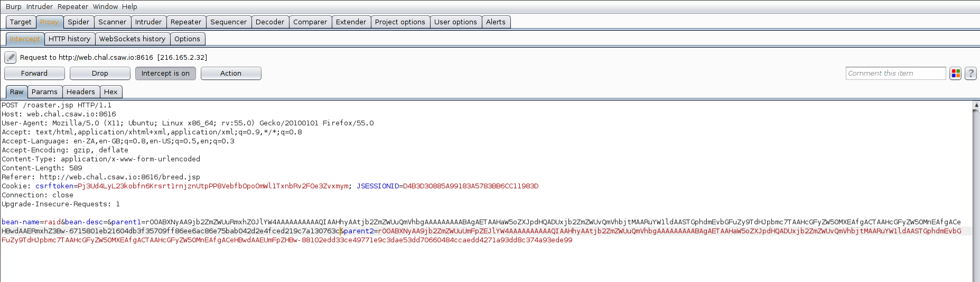Open the Burp menu

coord(14,6)
